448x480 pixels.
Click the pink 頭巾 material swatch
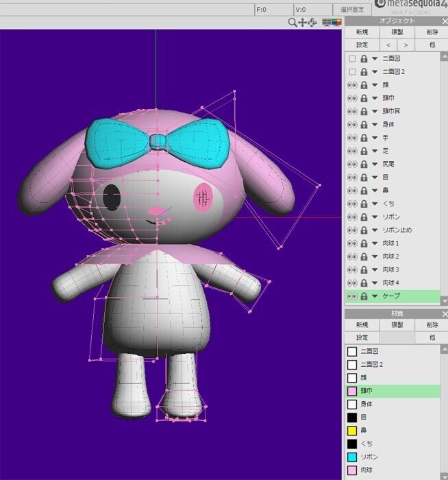click(x=352, y=391)
